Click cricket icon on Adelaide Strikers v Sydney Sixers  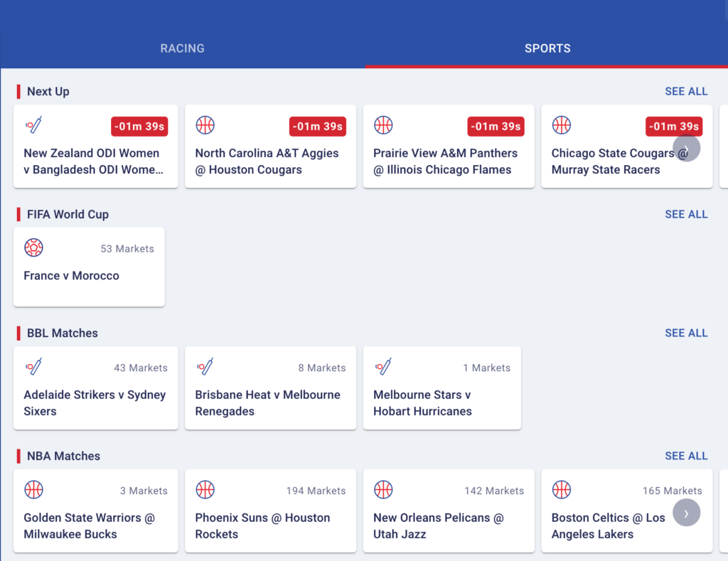tap(34, 366)
